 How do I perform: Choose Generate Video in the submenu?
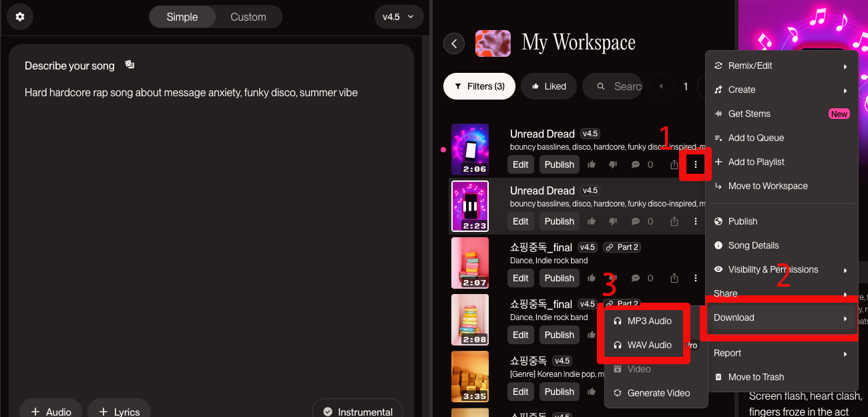click(656, 393)
